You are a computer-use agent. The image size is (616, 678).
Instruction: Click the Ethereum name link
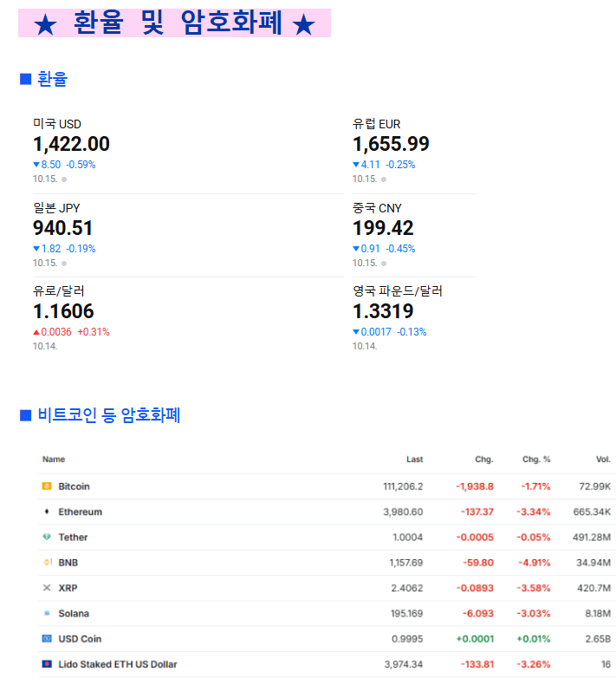click(80, 512)
